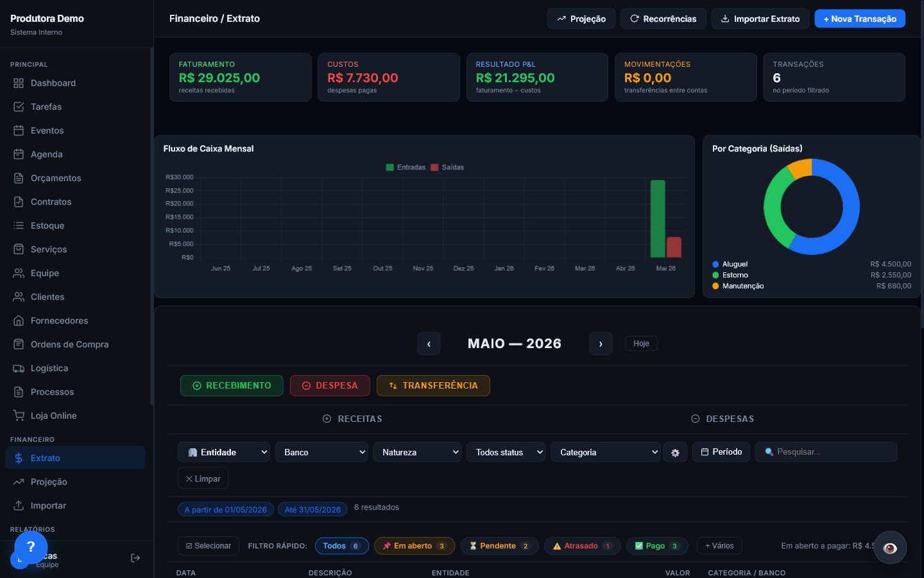
Task: Open sidebar Importar upload icon
Action: 19,505
